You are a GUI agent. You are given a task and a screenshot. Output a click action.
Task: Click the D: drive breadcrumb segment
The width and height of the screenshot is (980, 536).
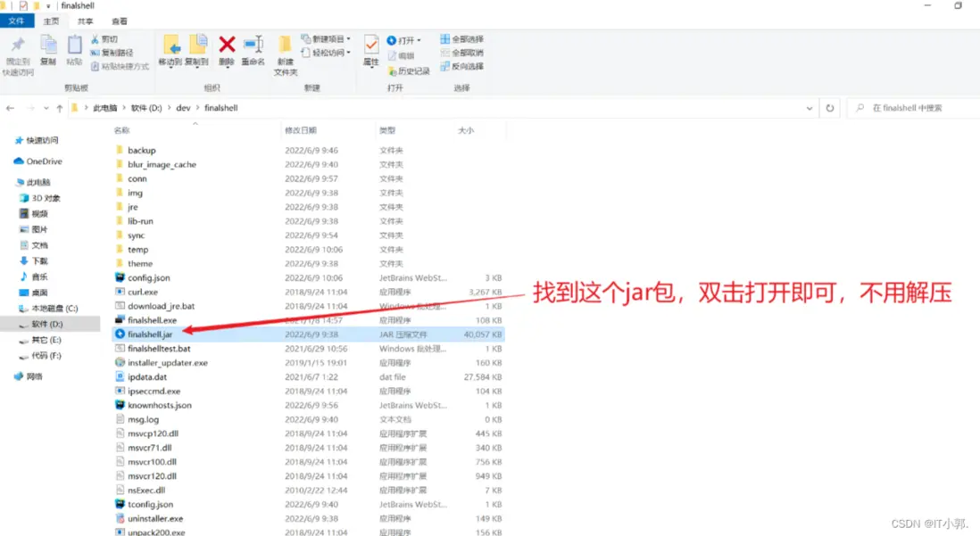click(146, 108)
